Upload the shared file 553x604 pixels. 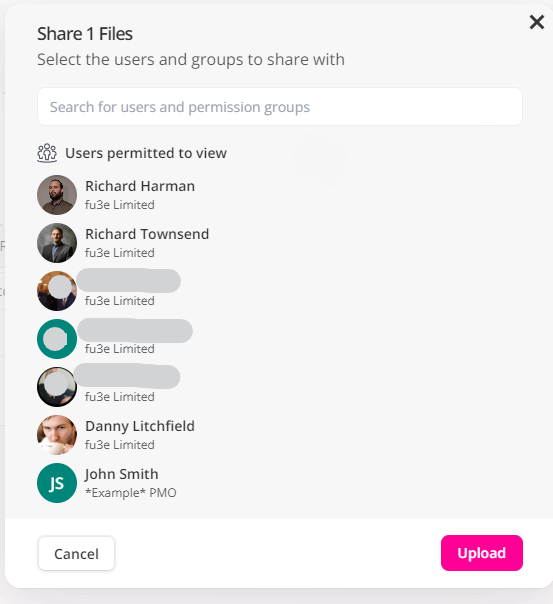(x=482, y=553)
